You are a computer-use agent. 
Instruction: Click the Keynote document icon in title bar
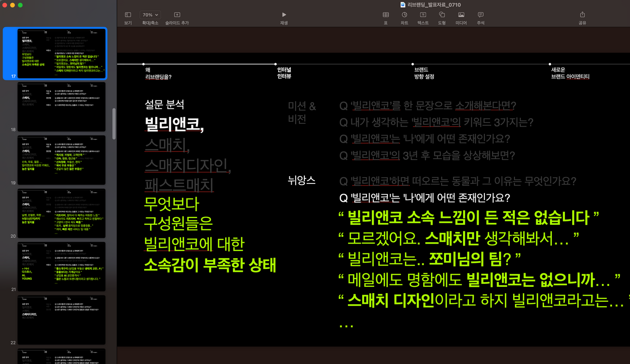click(x=403, y=4)
